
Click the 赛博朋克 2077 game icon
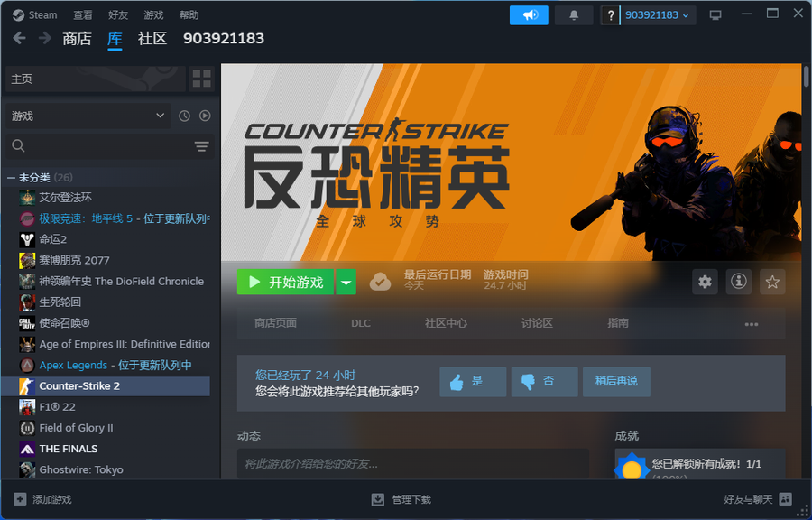(x=27, y=260)
